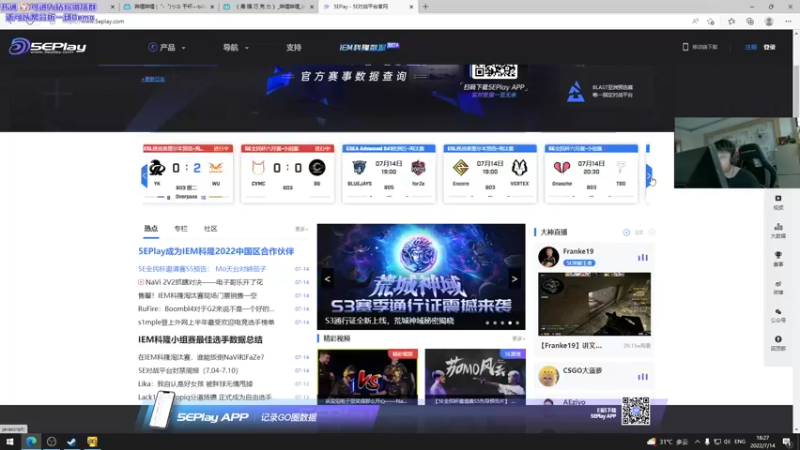
Task: Open the browser favorites list icon
Action: 731,21
